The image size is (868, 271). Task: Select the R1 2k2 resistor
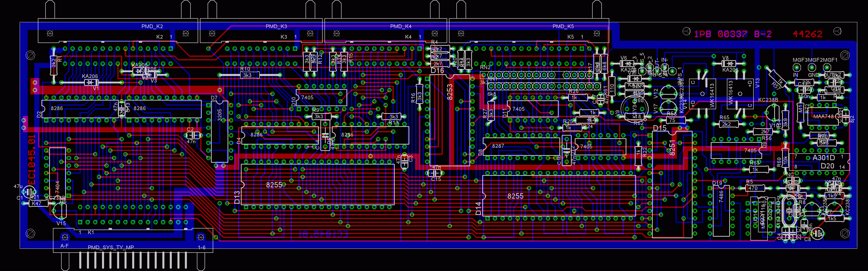click(x=53, y=66)
